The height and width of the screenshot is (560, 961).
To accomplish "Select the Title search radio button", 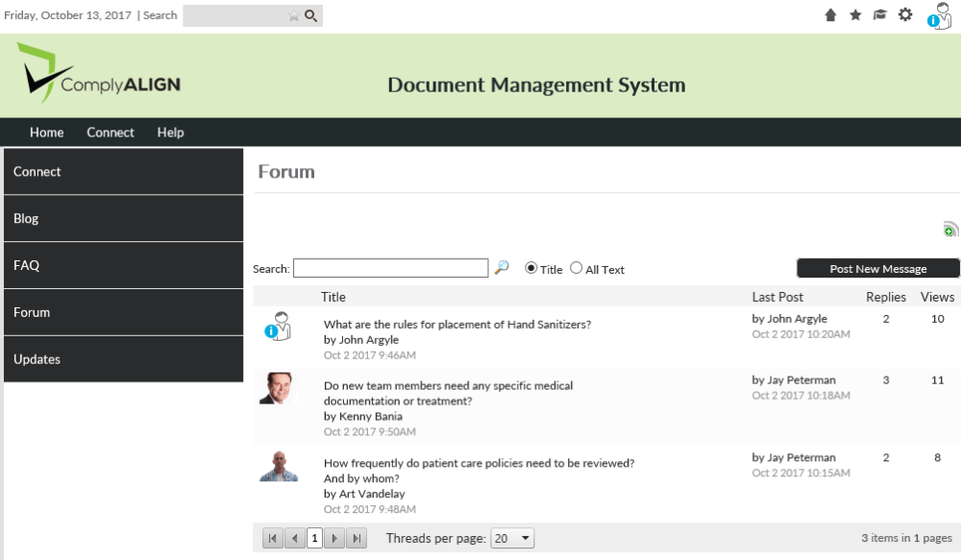I will [530, 269].
